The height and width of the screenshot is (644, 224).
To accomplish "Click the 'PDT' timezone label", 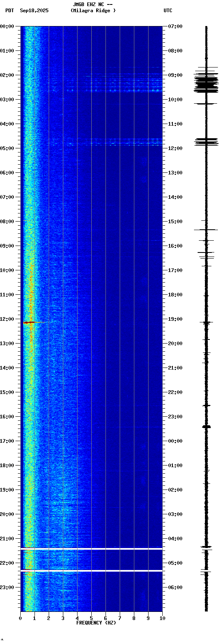I will (9, 11).
